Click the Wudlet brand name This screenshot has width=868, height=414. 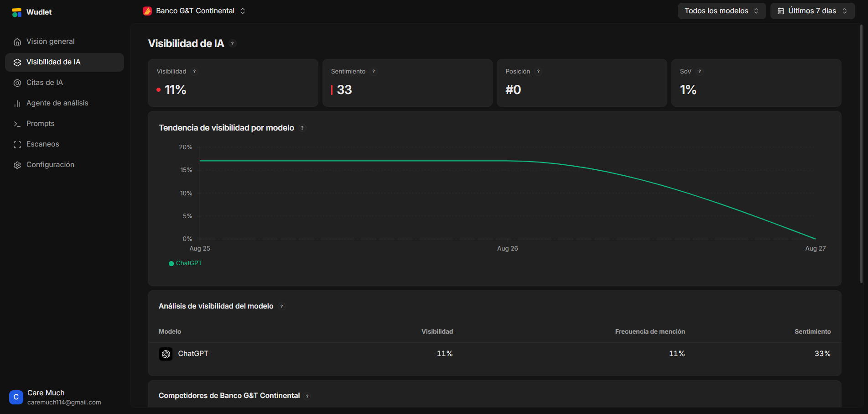coord(39,12)
